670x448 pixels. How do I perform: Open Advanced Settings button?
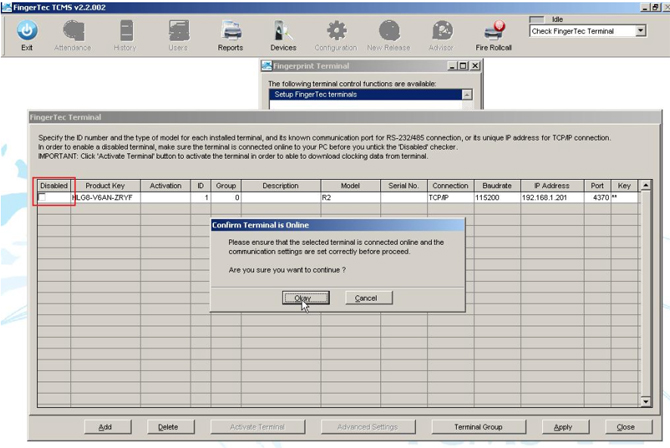tap(368, 427)
